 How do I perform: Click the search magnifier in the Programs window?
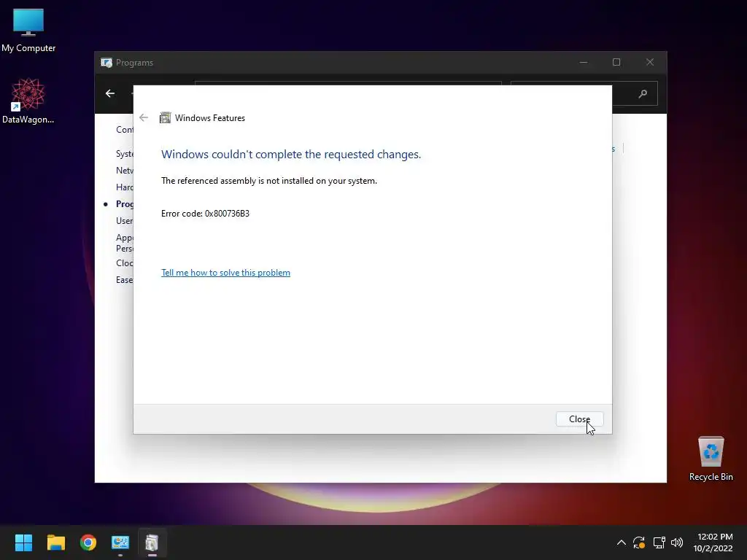(x=643, y=94)
